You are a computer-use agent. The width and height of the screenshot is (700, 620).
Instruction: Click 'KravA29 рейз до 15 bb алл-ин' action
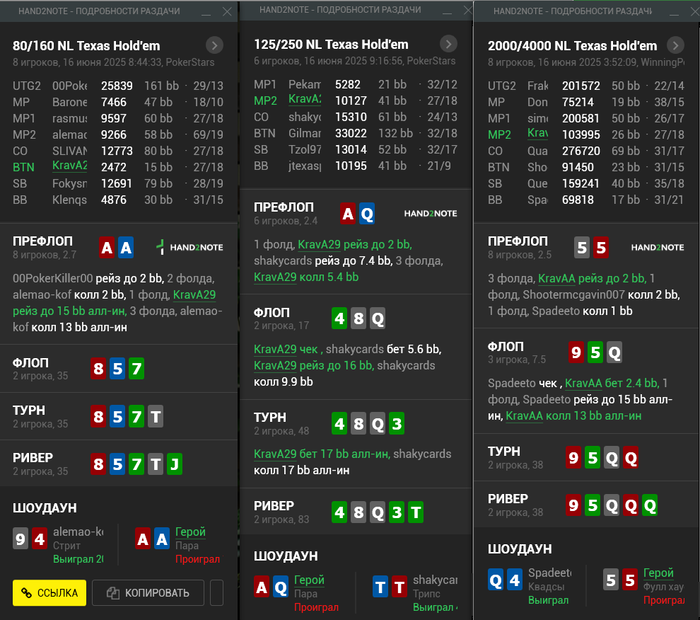click(114, 303)
